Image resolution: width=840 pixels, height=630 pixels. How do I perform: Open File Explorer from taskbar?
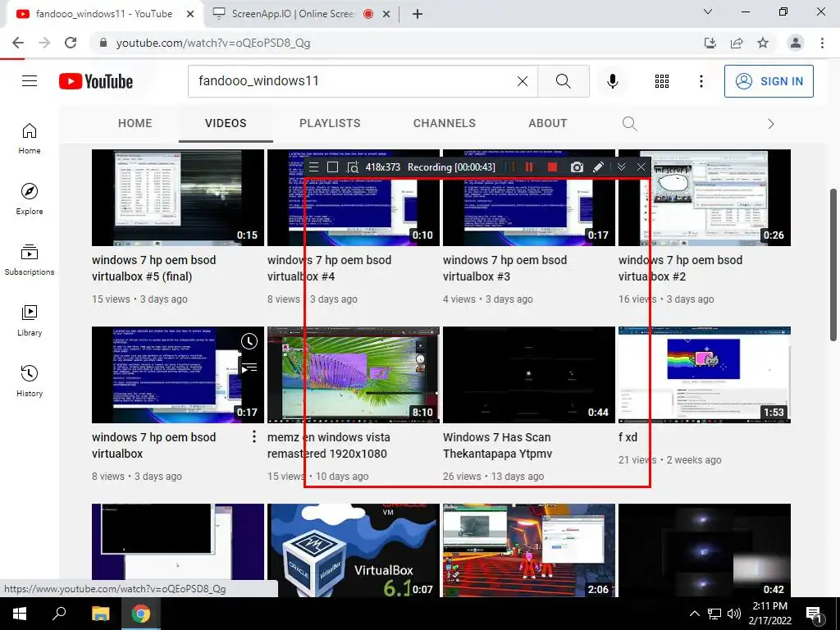pos(100,614)
